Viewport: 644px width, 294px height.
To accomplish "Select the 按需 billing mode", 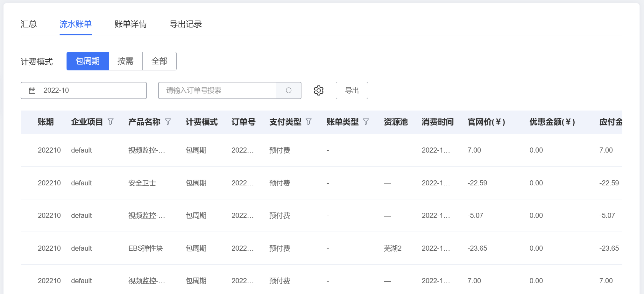I will coord(126,61).
